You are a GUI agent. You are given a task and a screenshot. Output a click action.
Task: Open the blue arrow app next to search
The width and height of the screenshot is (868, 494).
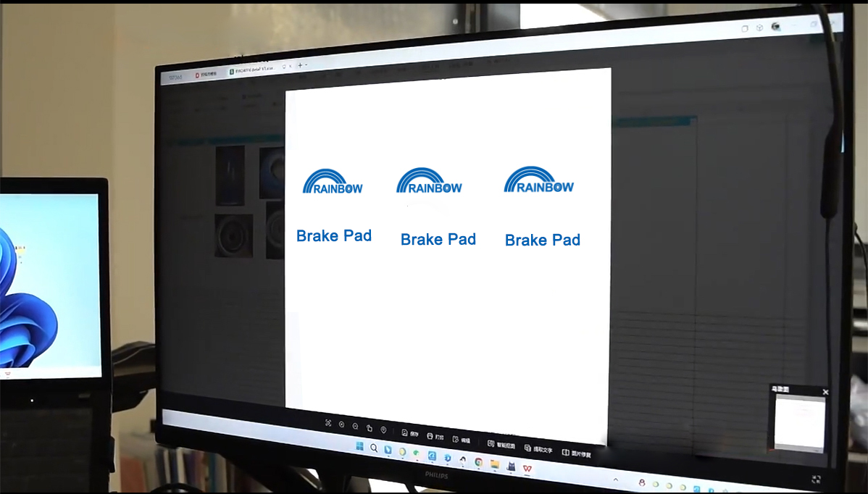pos(388,450)
